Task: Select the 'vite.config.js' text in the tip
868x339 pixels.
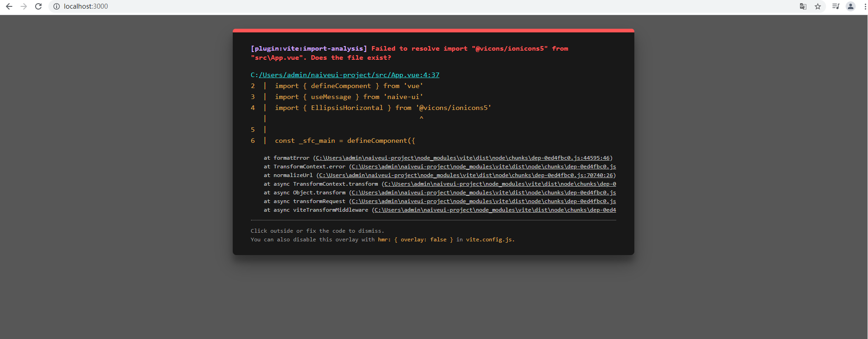Action: coord(488,240)
